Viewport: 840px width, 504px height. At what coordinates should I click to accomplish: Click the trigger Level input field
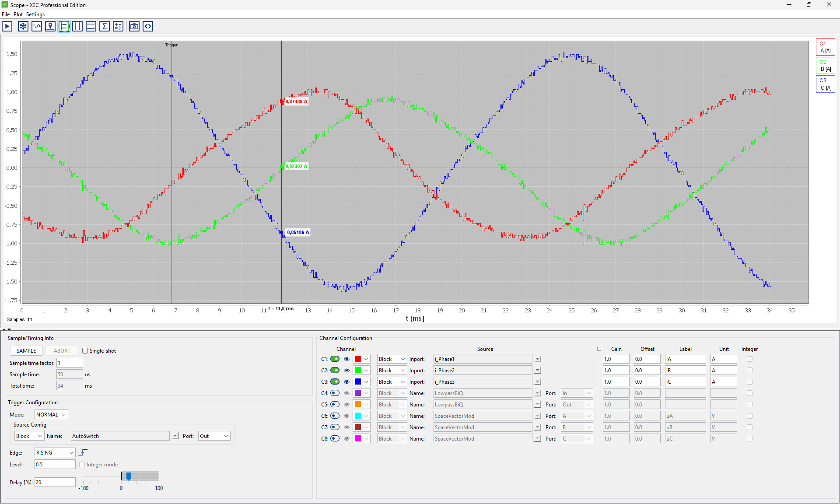click(x=55, y=464)
